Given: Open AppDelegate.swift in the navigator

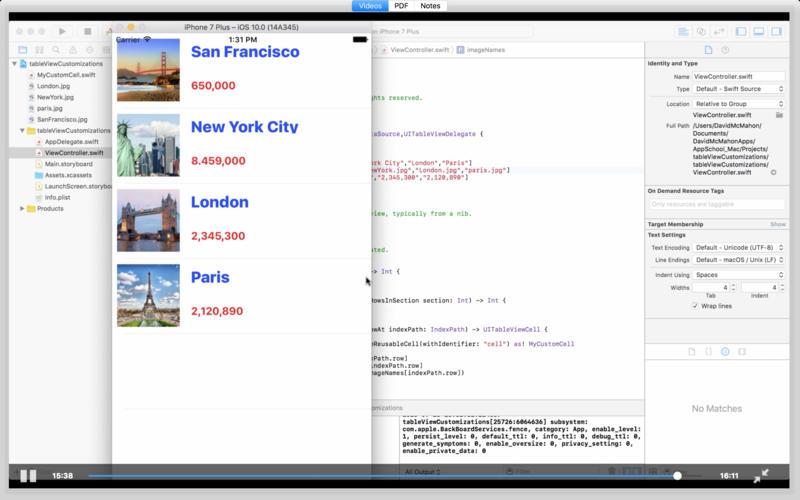Looking at the screenshot, I should point(71,142).
